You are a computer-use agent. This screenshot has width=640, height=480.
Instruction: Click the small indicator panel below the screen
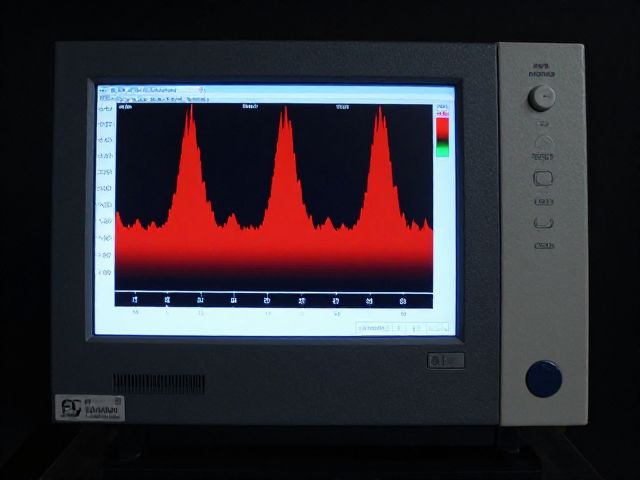pos(446,361)
